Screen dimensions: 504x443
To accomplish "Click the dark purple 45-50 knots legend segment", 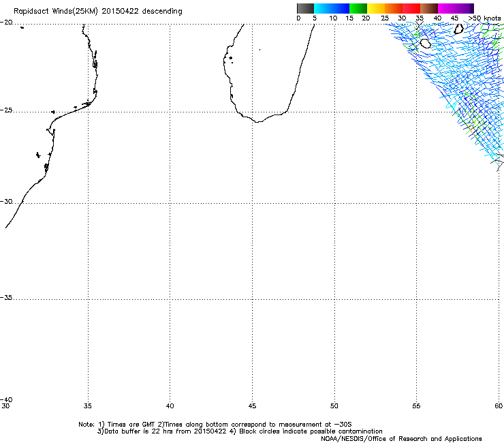I will tap(464, 8).
